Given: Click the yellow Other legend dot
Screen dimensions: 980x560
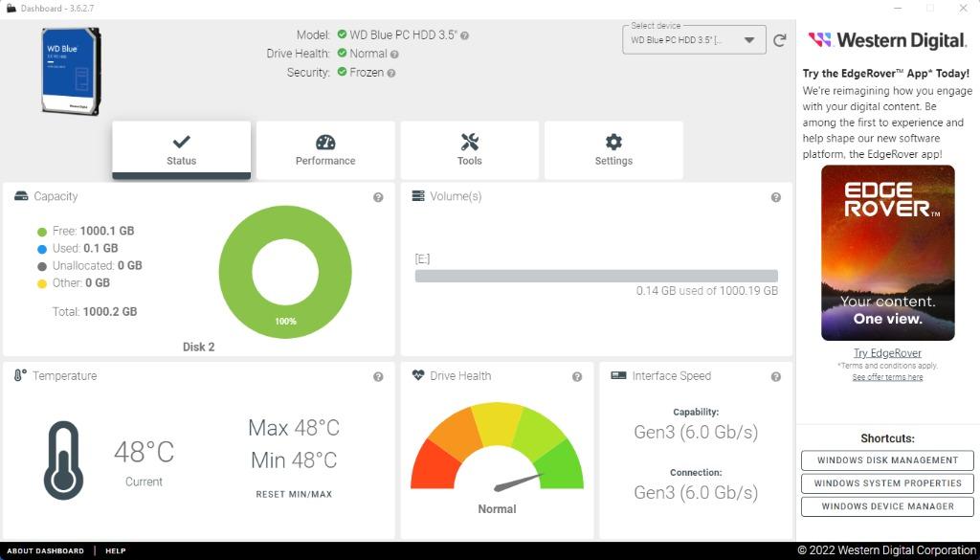Looking at the screenshot, I should coord(42,283).
